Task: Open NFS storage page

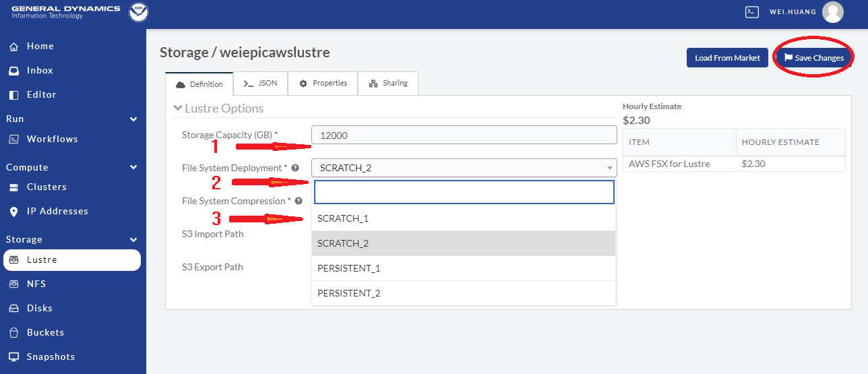Action: (36, 284)
